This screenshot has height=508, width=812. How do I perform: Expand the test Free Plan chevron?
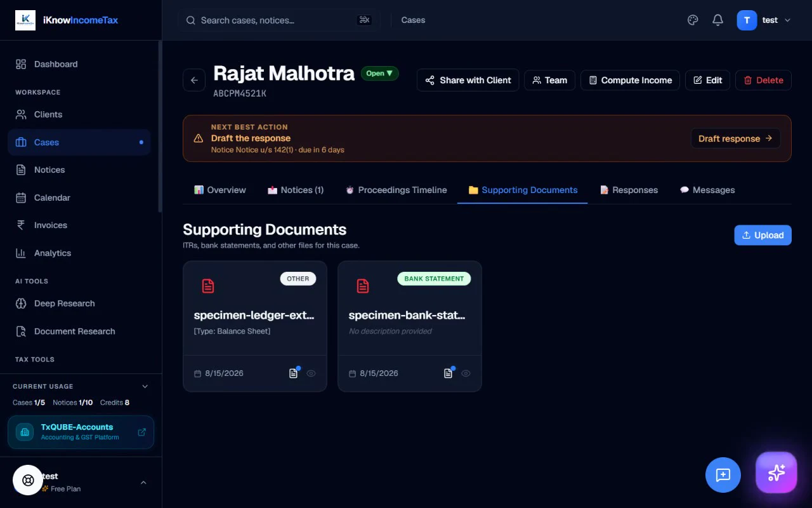point(143,483)
